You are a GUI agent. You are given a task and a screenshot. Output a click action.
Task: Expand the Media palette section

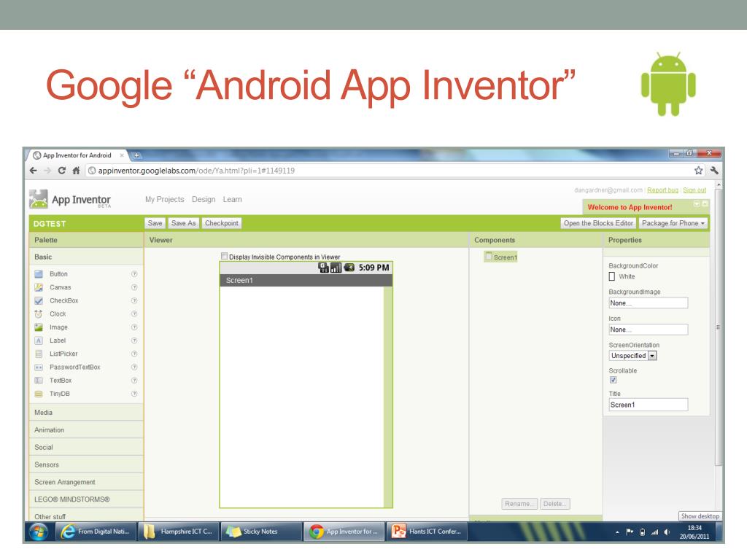coord(86,413)
